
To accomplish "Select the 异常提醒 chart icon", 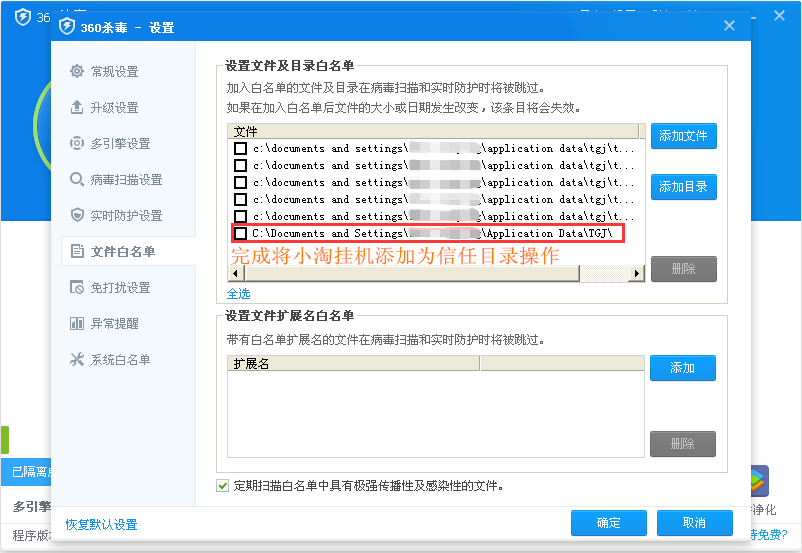I will pos(77,323).
